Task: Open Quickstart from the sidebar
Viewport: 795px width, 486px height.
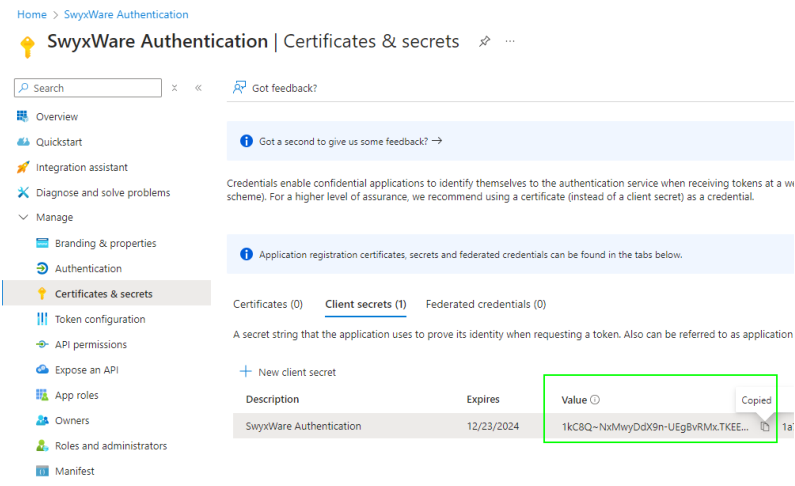Action: pyautogui.click(x=59, y=142)
